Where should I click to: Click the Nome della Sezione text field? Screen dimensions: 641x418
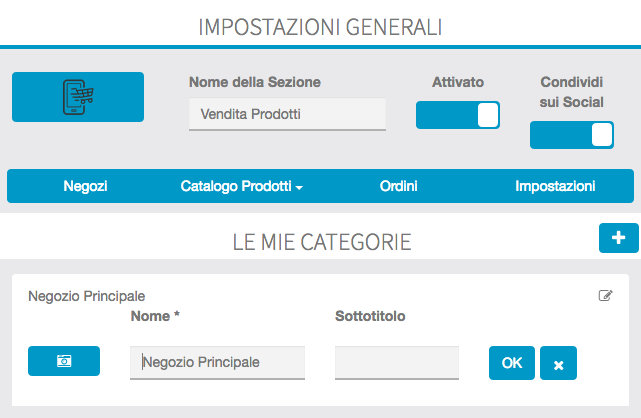(x=287, y=114)
